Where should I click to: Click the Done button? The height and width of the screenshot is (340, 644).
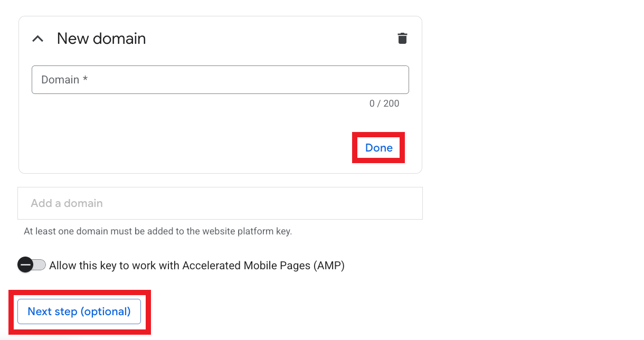pos(378,148)
